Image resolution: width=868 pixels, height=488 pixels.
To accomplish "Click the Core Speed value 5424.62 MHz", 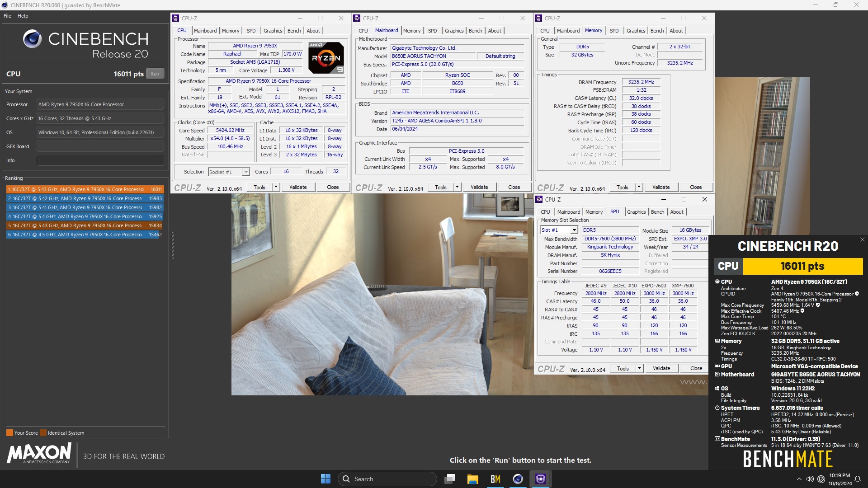I will pyautogui.click(x=230, y=130).
